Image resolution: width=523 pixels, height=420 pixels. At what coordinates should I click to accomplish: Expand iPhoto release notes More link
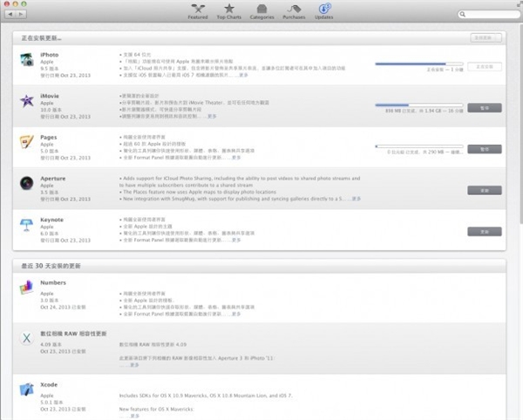pyautogui.click(x=243, y=75)
